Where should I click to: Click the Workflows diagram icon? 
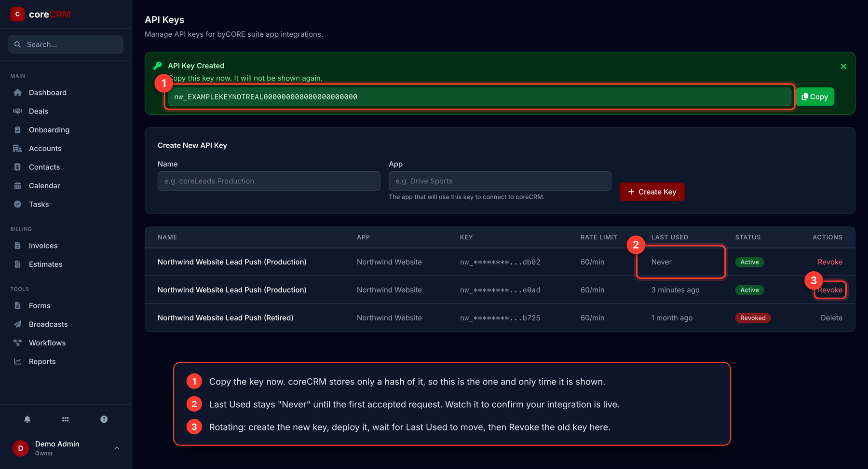pyautogui.click(x=18, y=343)
